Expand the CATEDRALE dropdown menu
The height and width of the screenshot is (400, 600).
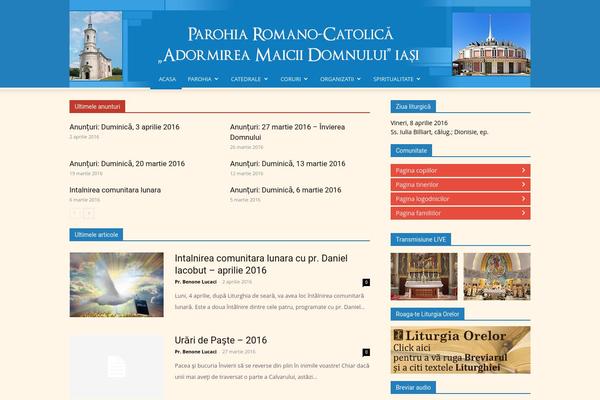point(248,78)
